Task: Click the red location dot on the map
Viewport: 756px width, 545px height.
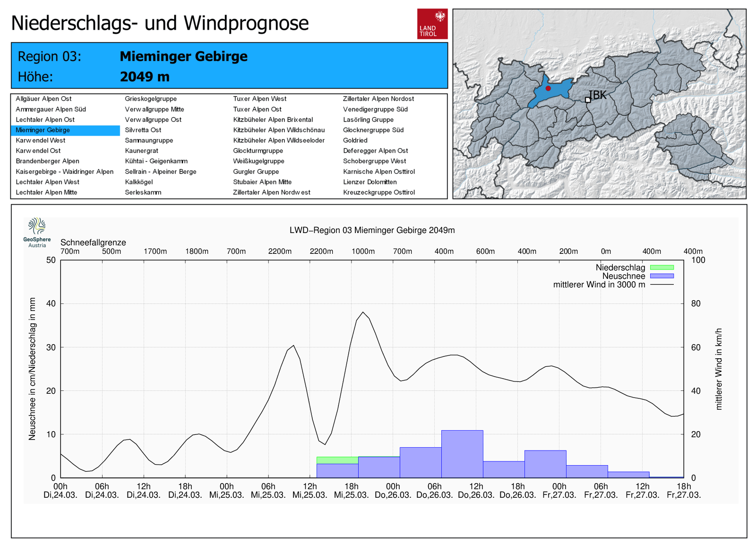Action: 548,88
